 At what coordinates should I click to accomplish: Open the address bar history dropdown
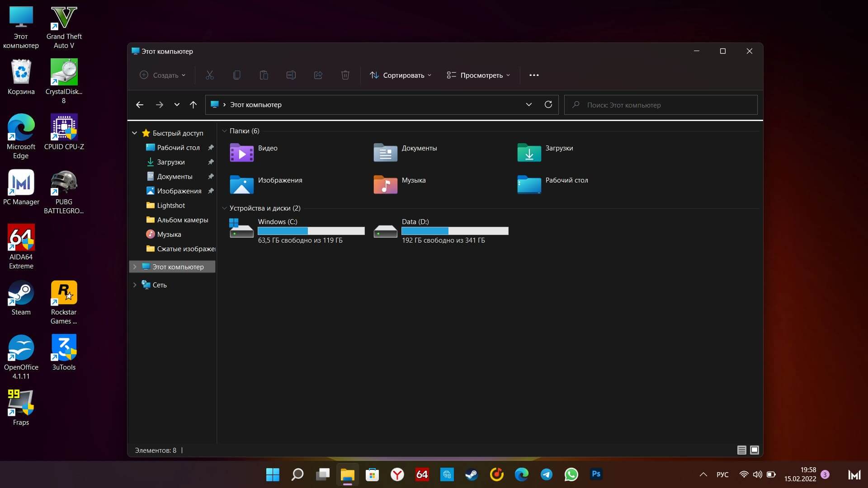coord(528,104)
